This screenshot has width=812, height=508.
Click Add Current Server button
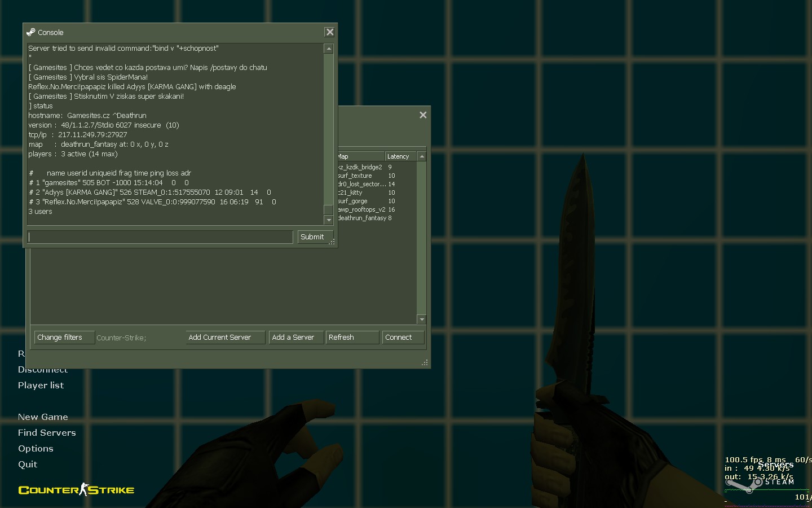point(225,338)
